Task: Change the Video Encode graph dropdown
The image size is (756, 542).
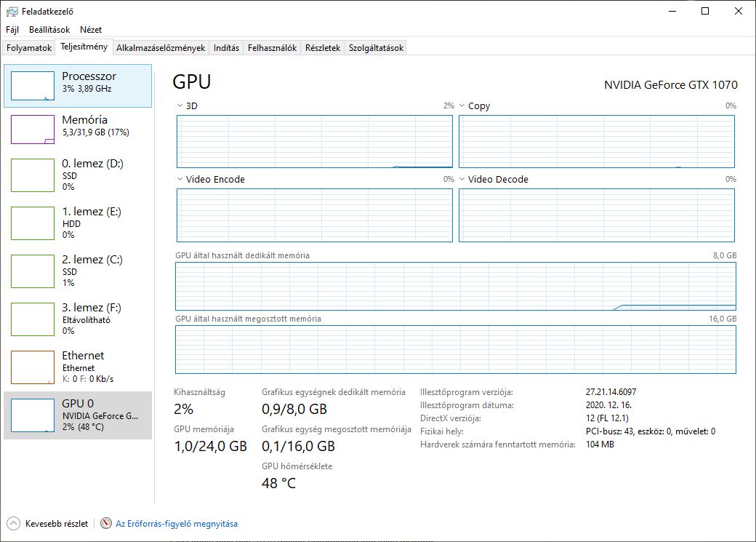Action: click(x=180, y=180)
